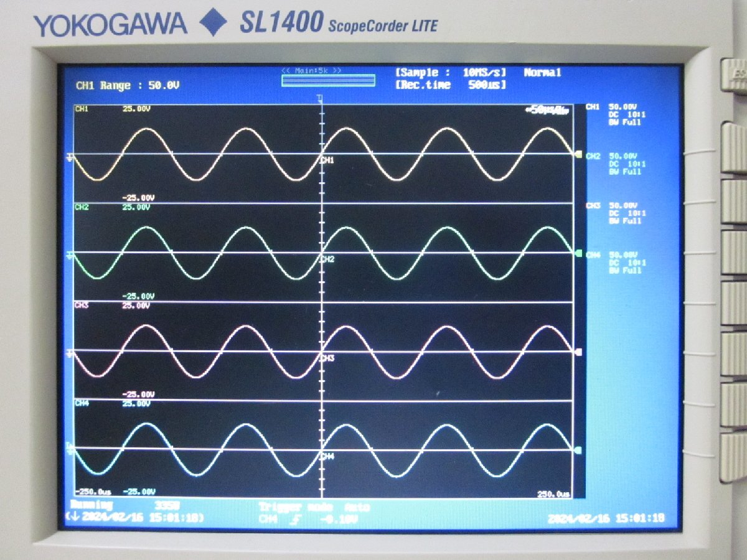Screen dimensions: 747x560
Task: Click the trigger position T marker
Action: [319, 98]
